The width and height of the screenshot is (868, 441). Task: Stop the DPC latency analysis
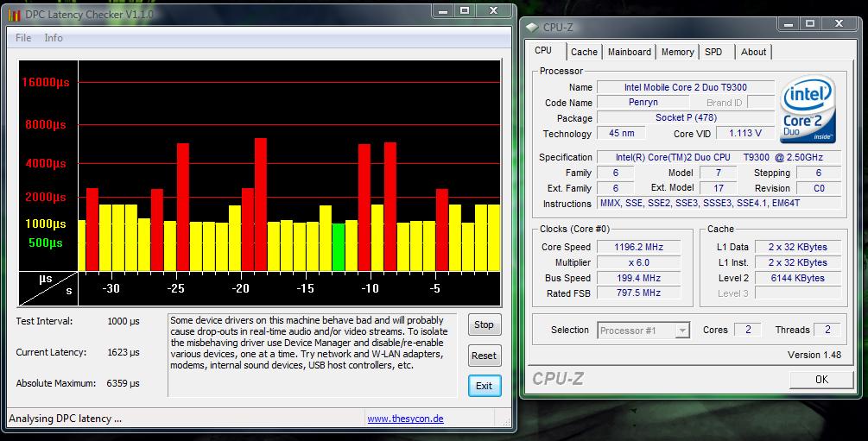point(484,324)
